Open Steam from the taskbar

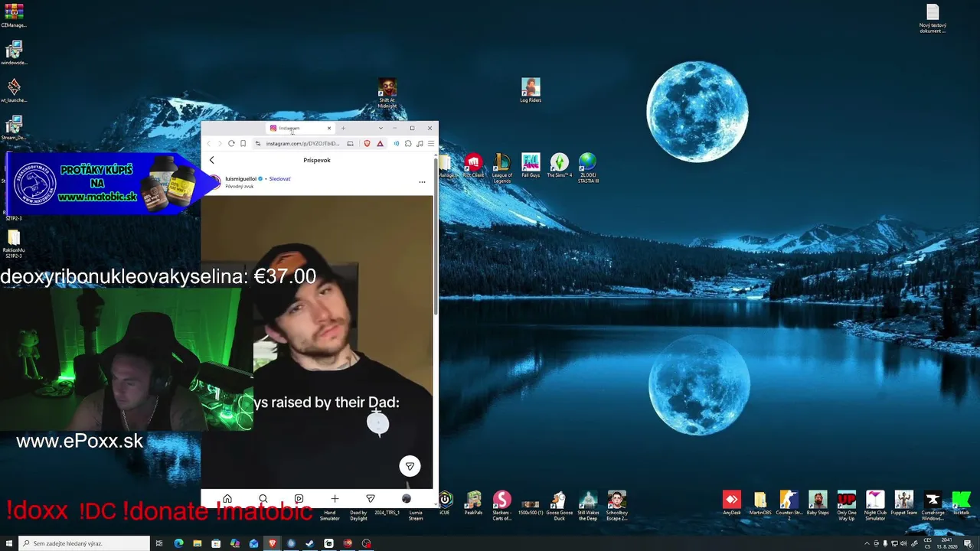tap(309, 543)
